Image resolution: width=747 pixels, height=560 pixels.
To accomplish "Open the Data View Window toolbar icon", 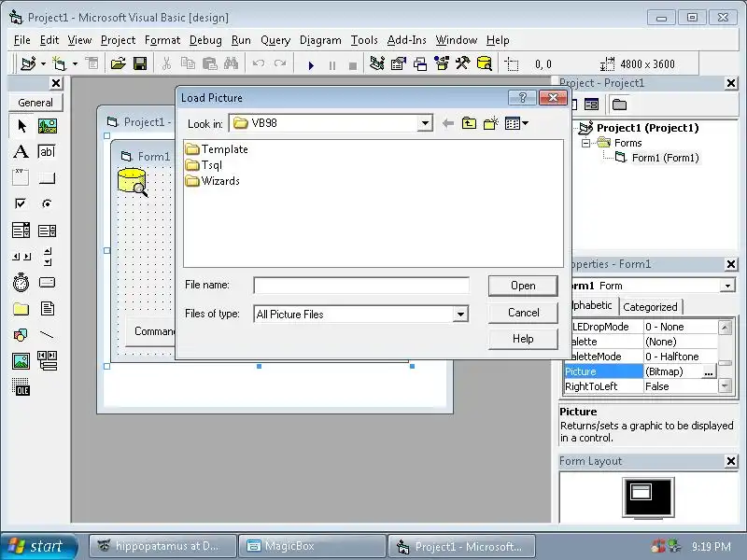I will 485,63.
